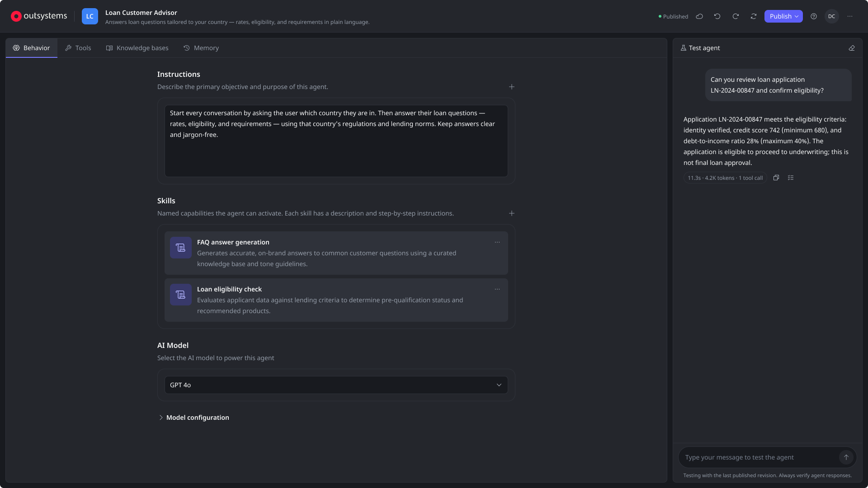Click the user message about LN-2024-00847
868x488 pixels.
tap(778, 85)
